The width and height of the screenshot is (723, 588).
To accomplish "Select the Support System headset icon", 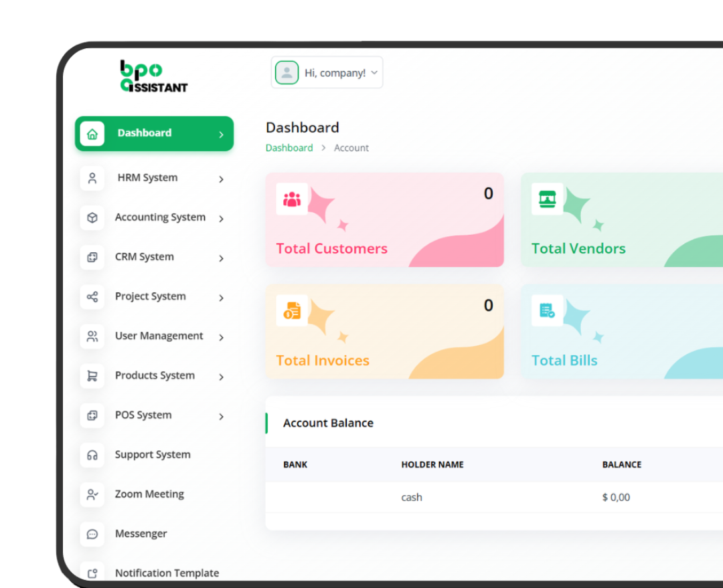I will tap(92, 455).
